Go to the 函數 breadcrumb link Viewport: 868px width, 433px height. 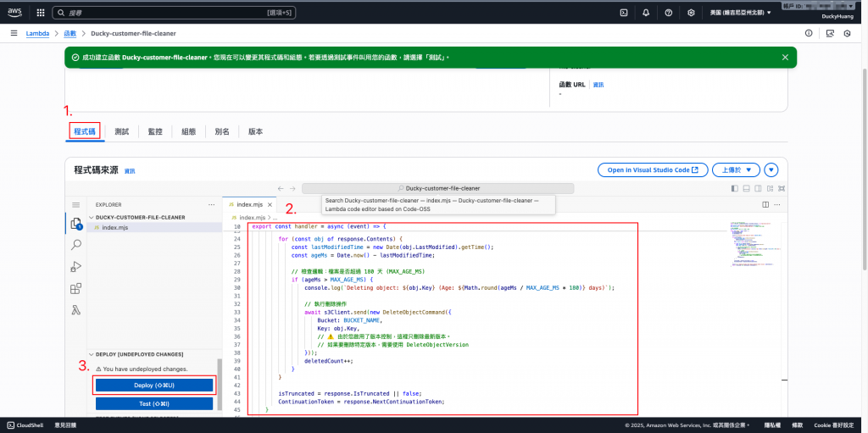point(70,33)
